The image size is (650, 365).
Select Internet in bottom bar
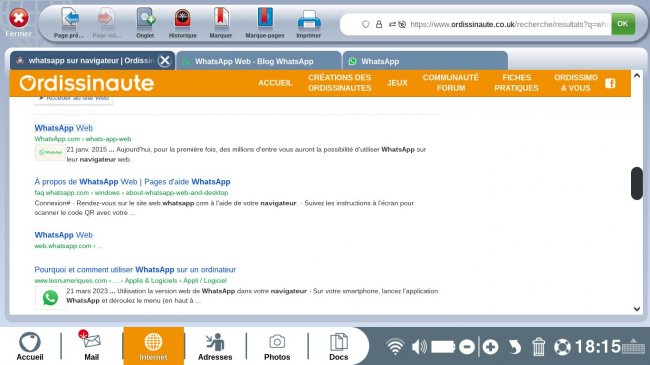point(153,346)
